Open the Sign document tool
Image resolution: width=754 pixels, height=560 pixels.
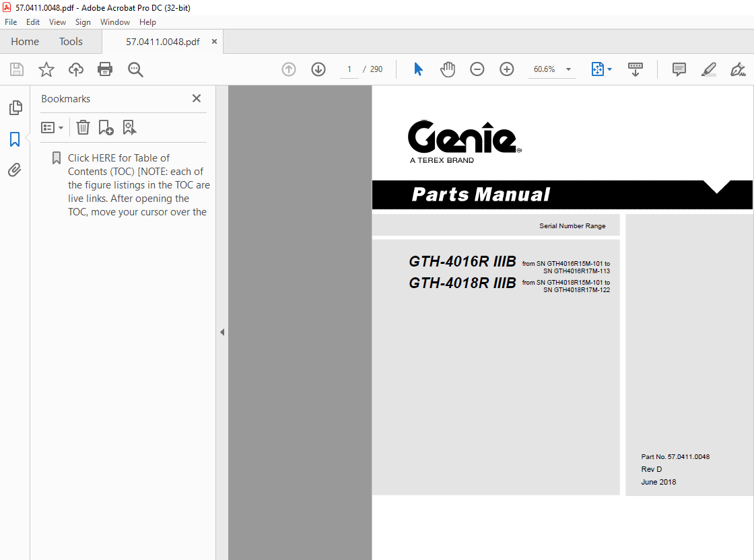pos(738,69)
